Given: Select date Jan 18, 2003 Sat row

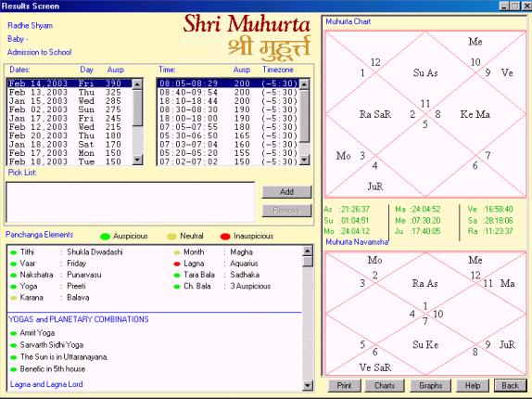Looking at the screenshot, I should pyautogui.click(x=70, y=145).
